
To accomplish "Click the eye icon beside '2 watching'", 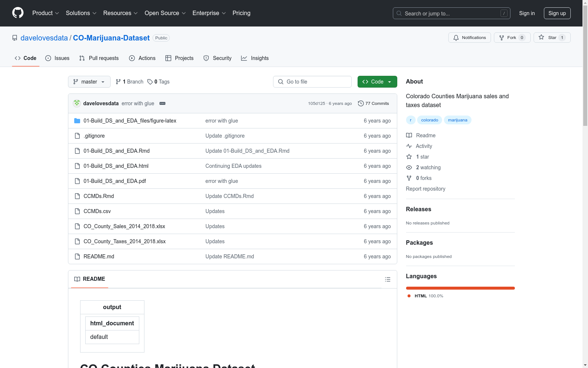I will click(409, 167).
